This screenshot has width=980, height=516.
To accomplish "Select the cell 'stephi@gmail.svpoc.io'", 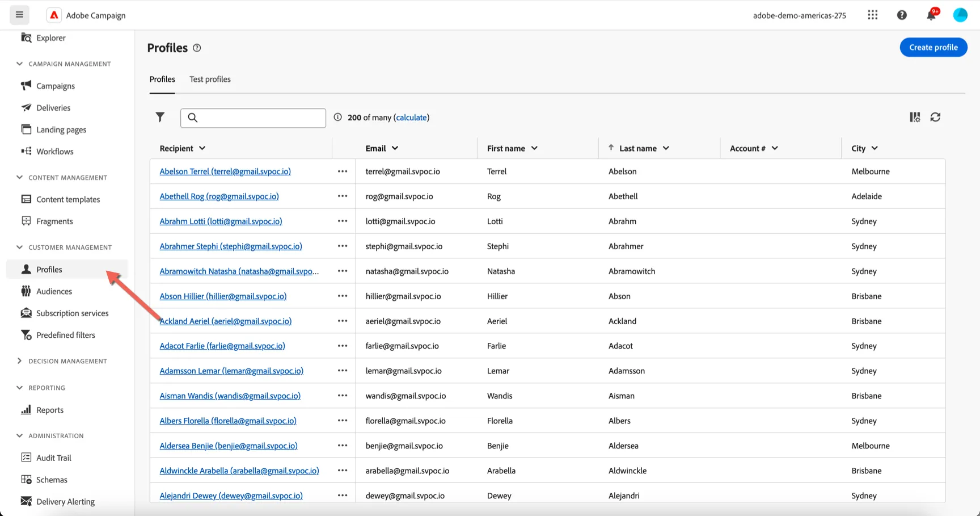I will (x=404, y=246).
